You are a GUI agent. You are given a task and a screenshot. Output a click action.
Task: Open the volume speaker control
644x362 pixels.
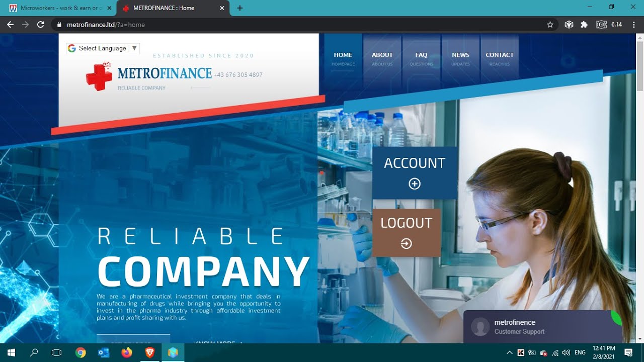[567, 353]
